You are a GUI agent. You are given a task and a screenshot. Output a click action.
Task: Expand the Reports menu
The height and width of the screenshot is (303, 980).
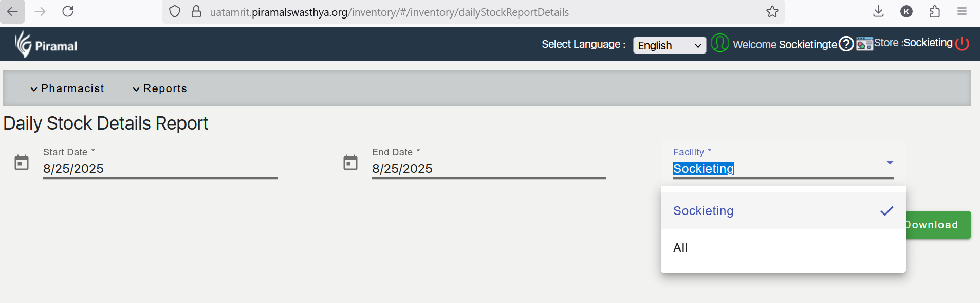point(160,88)
